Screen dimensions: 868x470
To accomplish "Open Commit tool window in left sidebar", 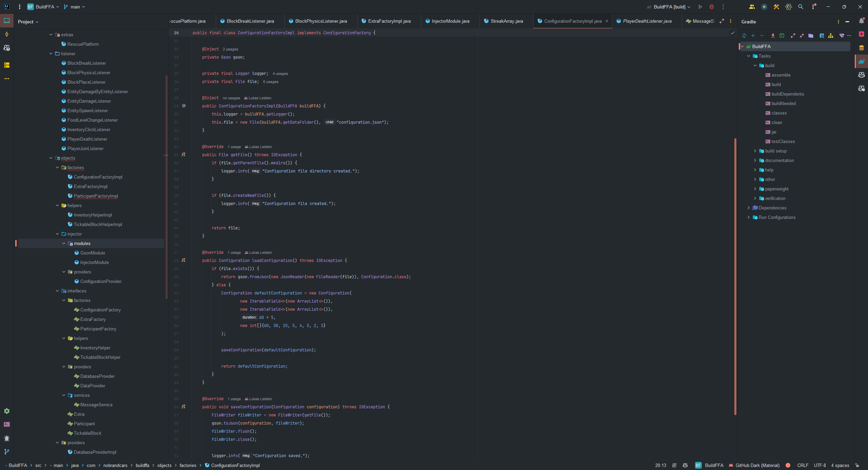I will click(7, 34).
